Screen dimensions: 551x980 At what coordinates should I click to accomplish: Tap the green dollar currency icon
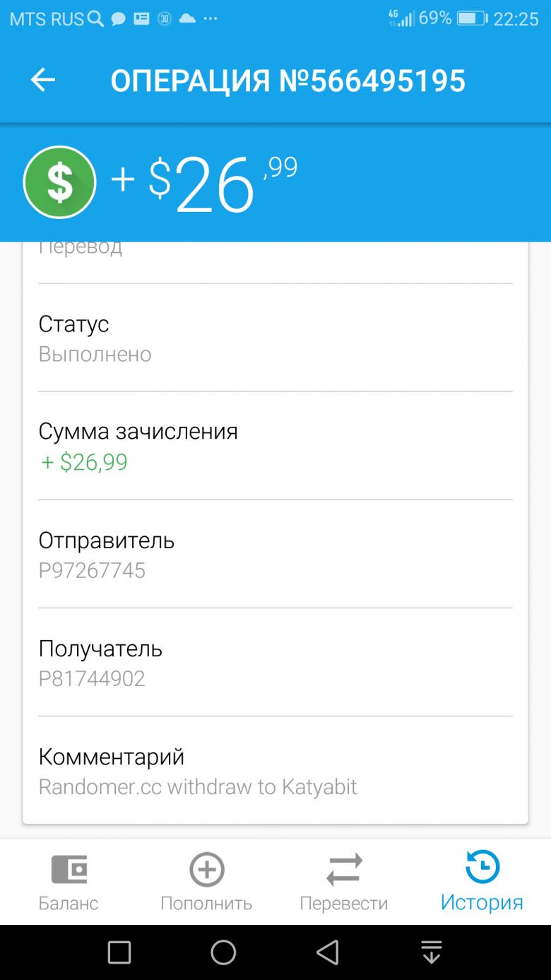[60, 182]
